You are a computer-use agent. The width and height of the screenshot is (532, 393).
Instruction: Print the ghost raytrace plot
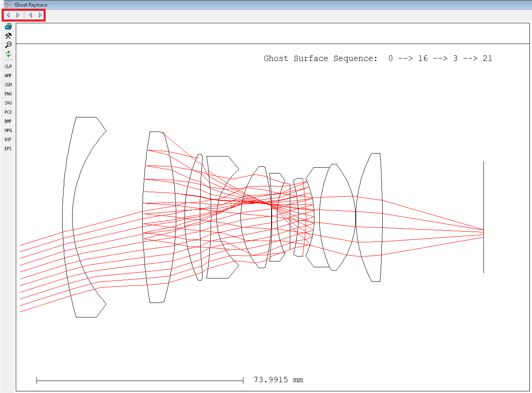pyautogui.click(x=8, y=27)
